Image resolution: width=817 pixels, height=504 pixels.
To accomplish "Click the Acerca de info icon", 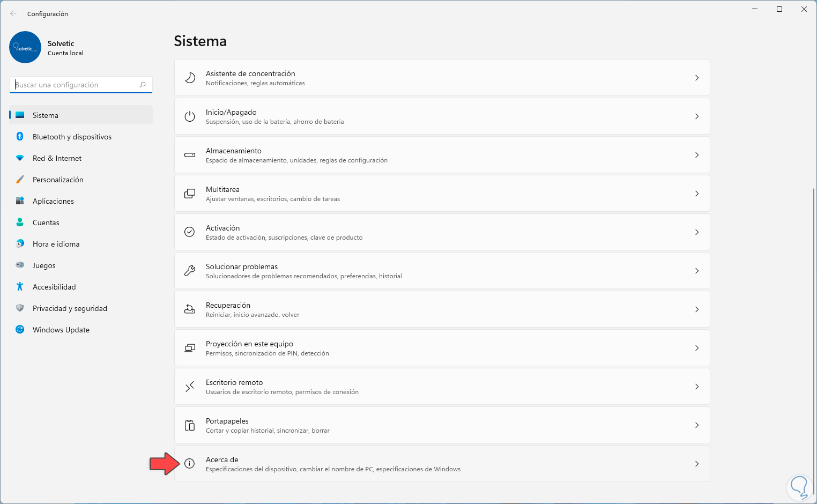I will (190, 464).
